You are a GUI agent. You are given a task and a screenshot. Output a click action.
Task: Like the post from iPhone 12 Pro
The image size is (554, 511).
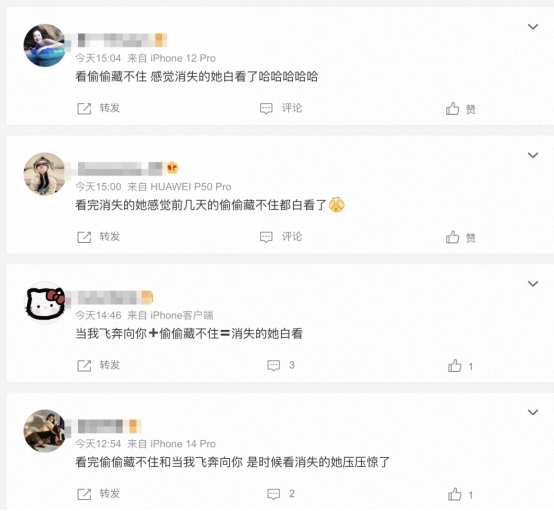[460, 109]
